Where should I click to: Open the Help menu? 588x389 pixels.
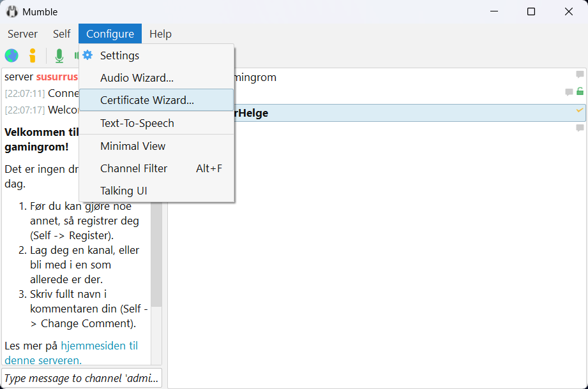coord(160,34)
